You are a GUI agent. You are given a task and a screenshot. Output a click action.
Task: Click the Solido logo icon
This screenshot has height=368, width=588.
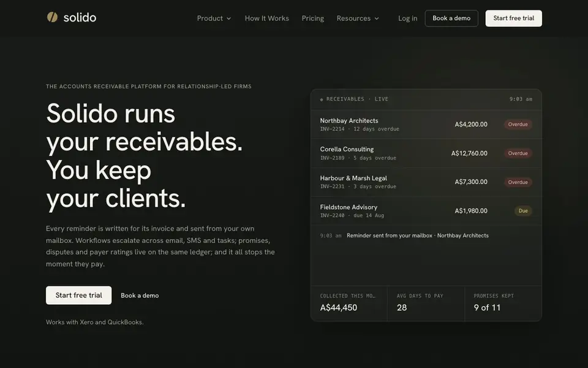tap(52, 17)
